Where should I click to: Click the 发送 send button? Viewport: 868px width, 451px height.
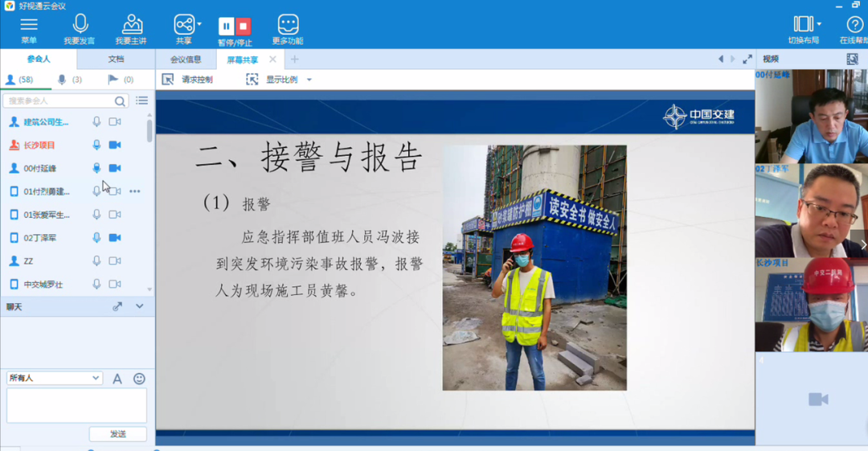click(x=118, y=434)
